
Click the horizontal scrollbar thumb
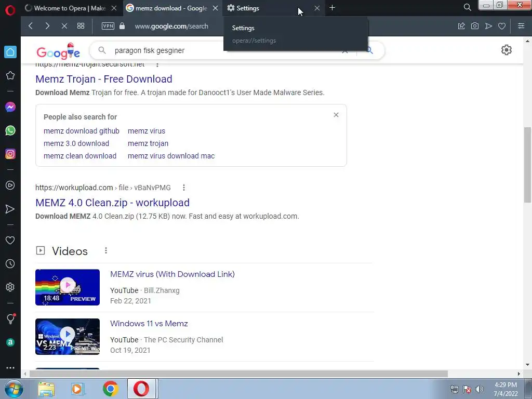[x=238, y=374]
